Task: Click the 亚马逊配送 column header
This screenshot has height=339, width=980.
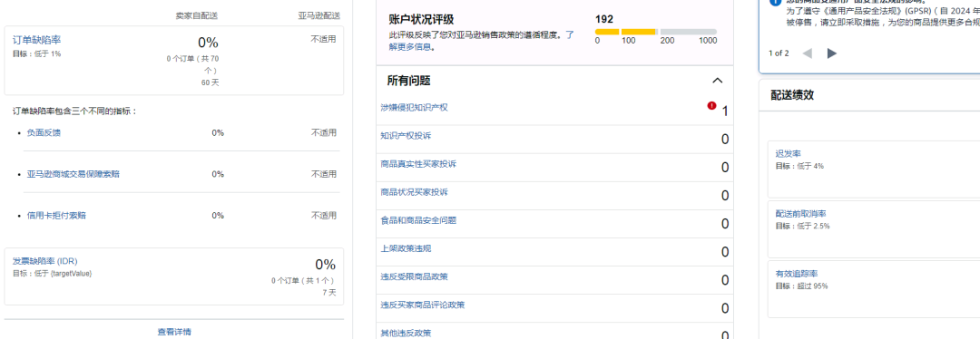Action: click(x=318, y=15)
